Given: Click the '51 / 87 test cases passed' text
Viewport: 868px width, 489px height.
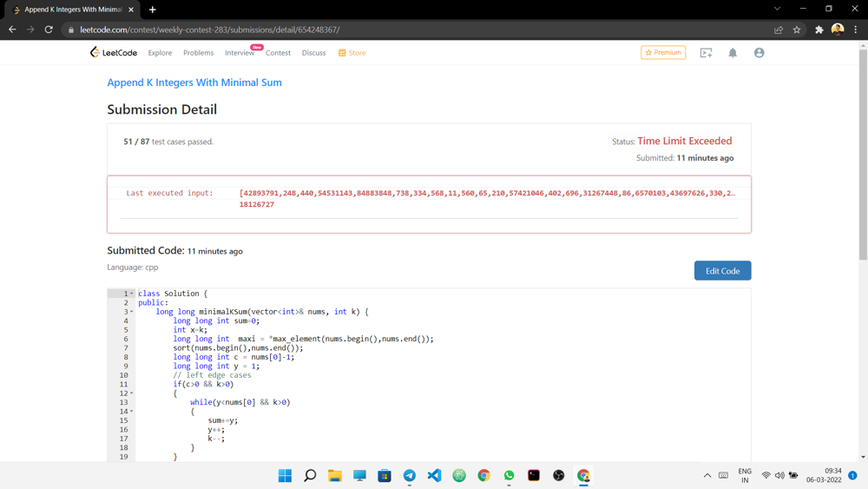Looking at the screenshot, I should point(168,142).
